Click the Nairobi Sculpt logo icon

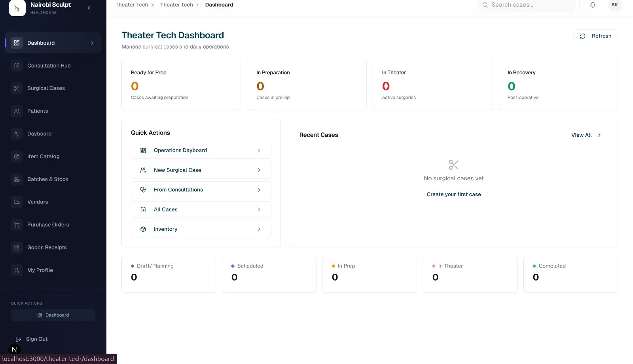click(x=17, y=8)
